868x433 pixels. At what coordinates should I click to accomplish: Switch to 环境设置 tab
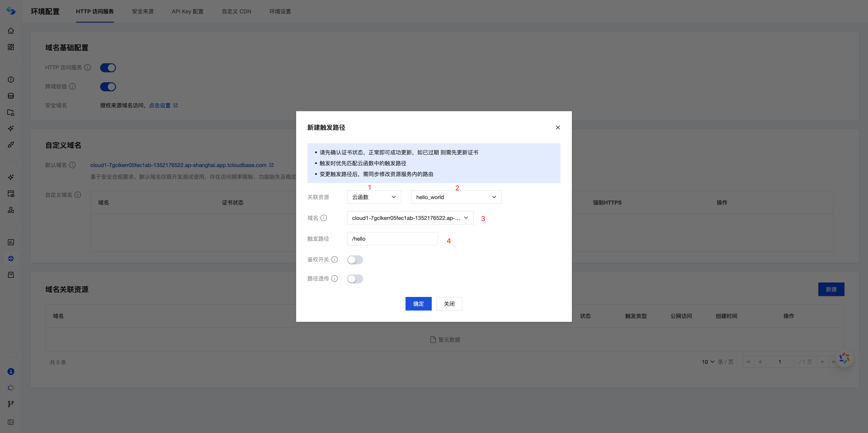coord(280,12)
